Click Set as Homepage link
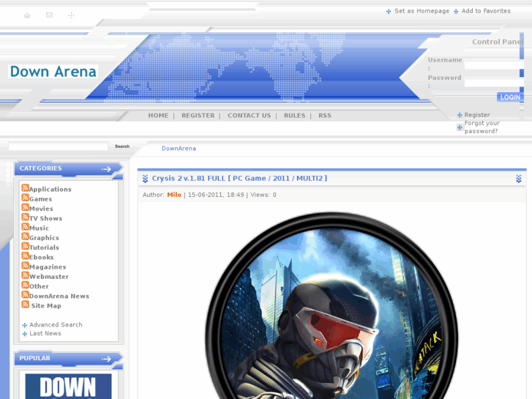Image resolution: width=532 pixels, height=399 pixels. (422, 11)
